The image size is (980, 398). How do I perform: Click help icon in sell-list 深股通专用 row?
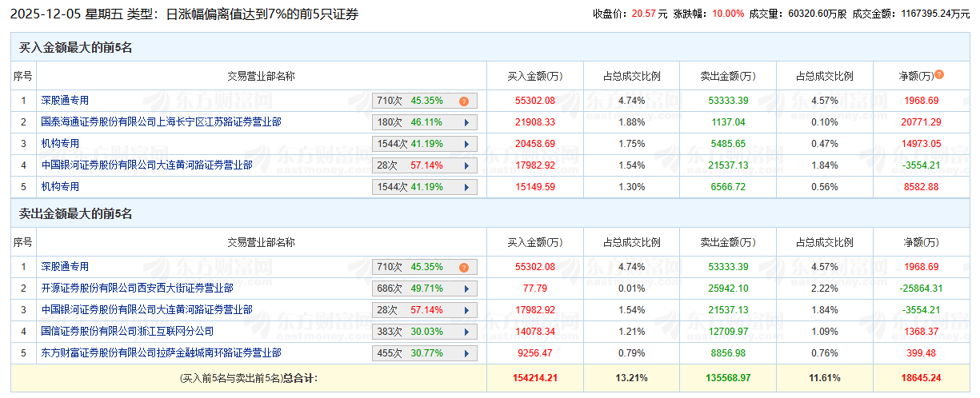point(463,268)
